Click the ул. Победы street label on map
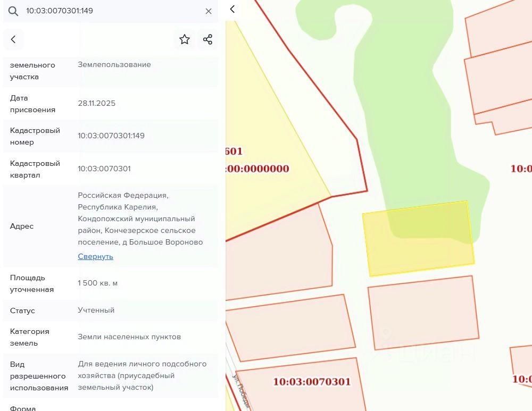This screenshot has width=532, height=411. [x=242, y=391]
